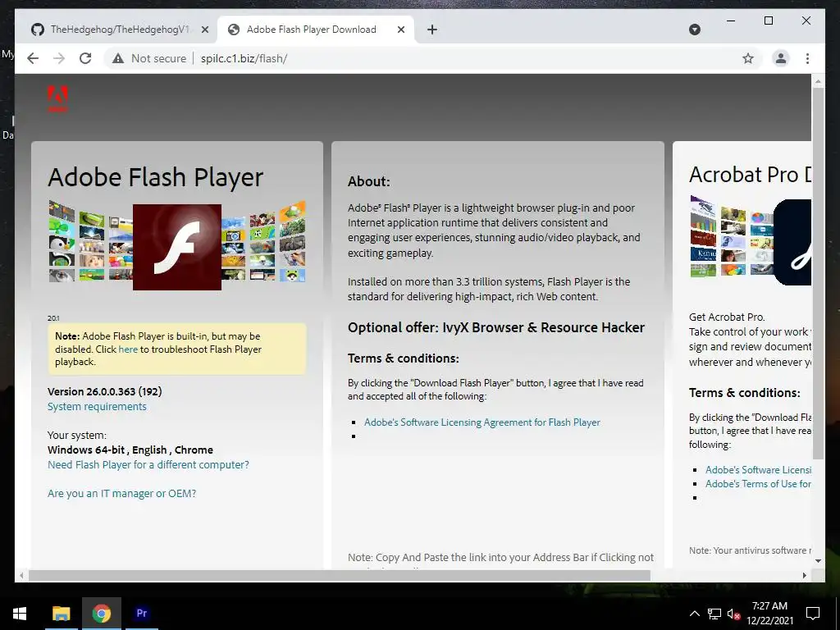Click the vertical scrollbar thumb

click(818, 273)
